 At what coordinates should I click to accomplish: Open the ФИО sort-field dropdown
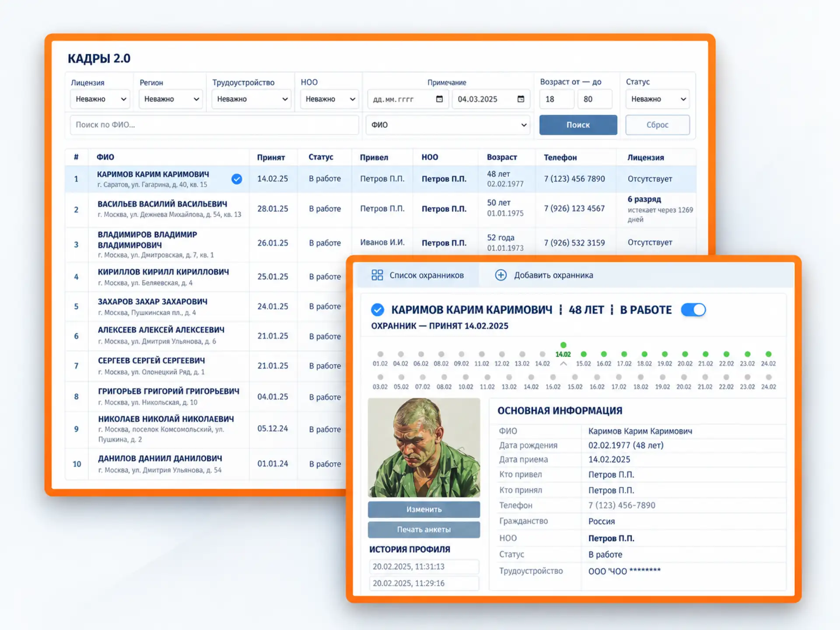click(x=448, y=125)
